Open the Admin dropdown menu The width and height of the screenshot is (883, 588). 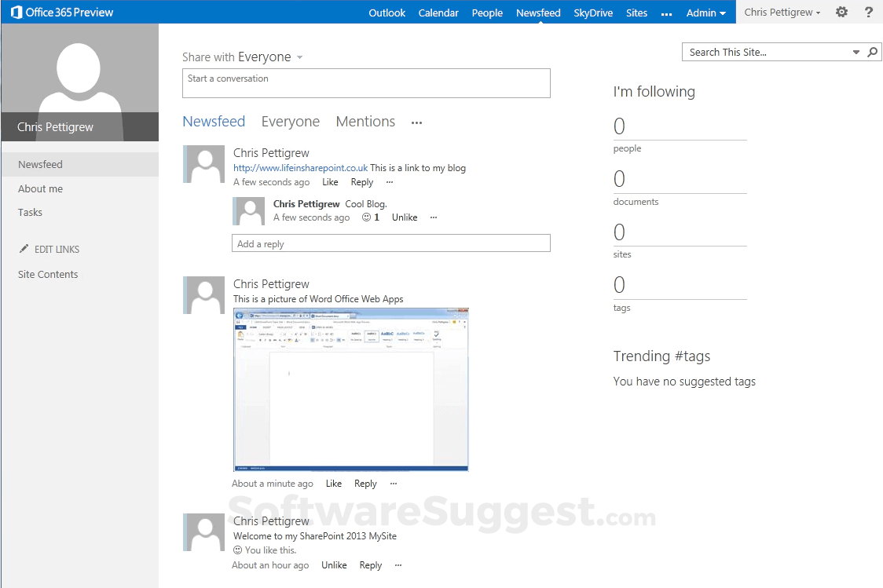tap(705, 13)
